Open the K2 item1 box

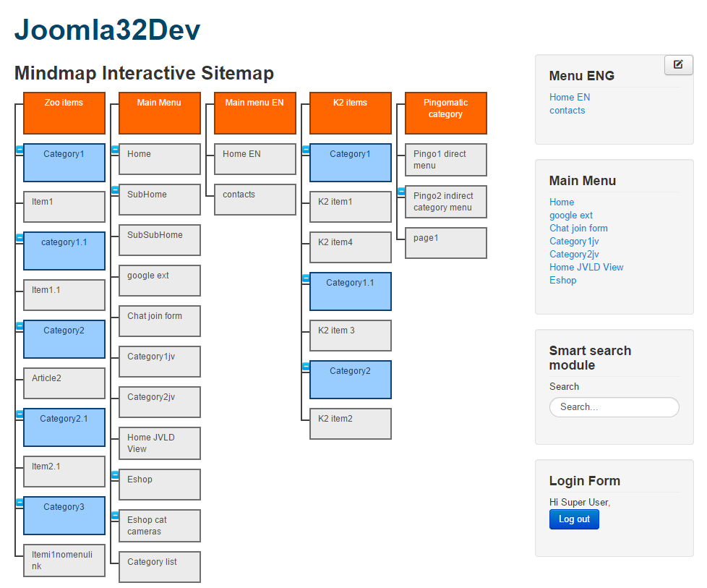click(x=351, y=207)
